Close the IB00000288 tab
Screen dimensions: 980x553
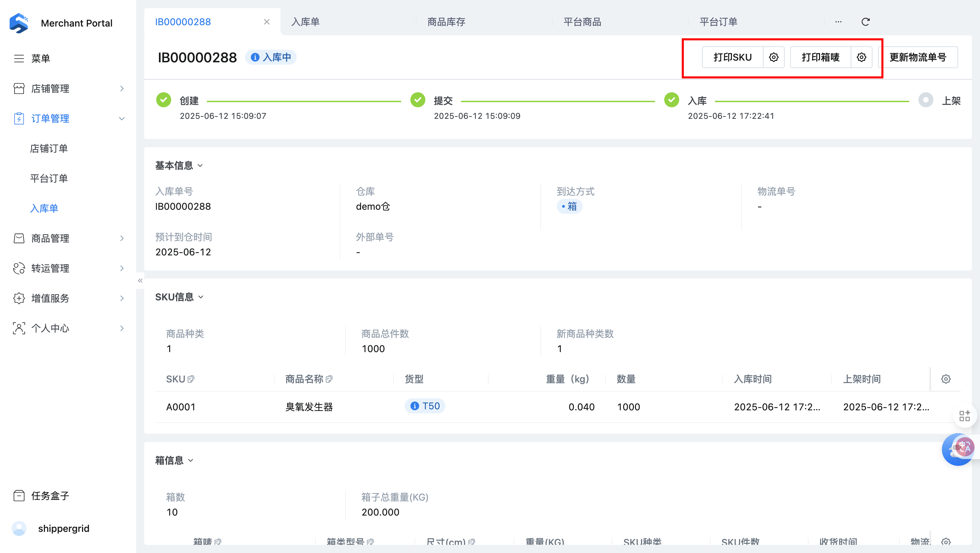[x=267, y=22]
